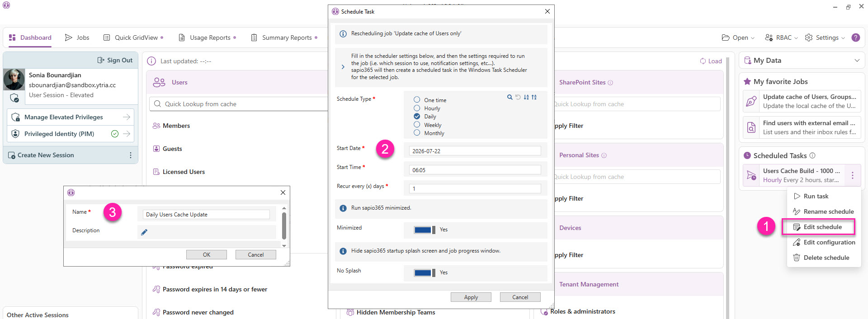Click the Start Date field
The height and width of the screenshot is (319, 868).
point(475,151)
